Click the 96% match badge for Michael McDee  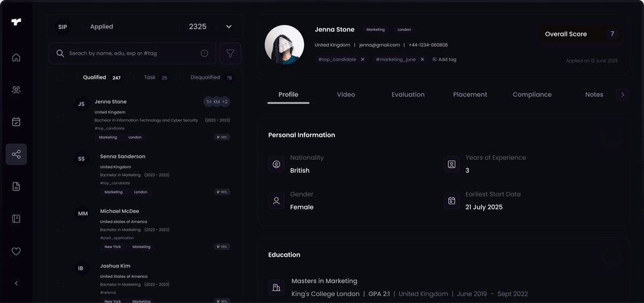pyautogui.click(x=222, y=247)
